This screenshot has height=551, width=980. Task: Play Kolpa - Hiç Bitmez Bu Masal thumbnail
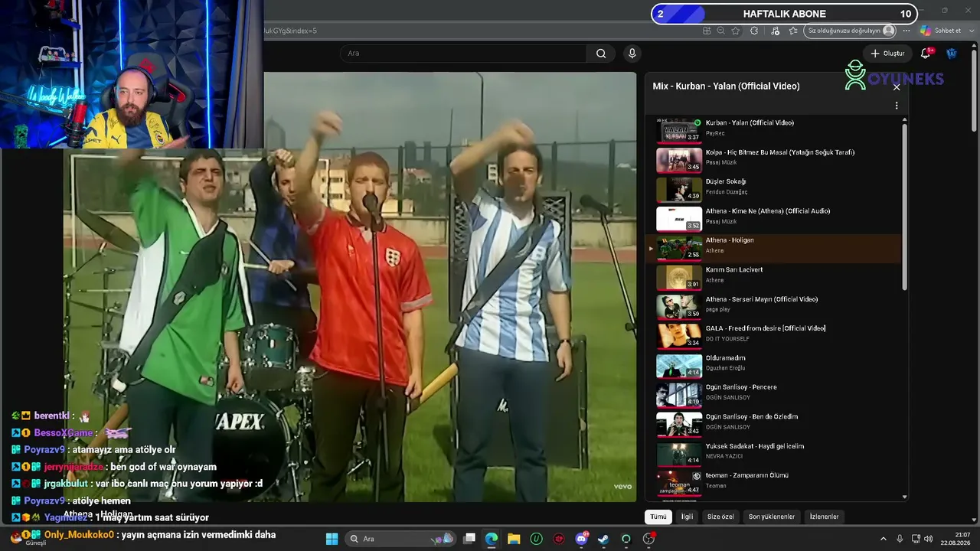click(x=679, y=160)
